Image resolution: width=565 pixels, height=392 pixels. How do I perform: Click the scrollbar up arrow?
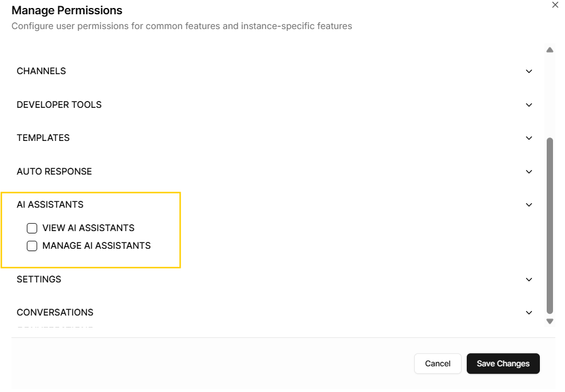550,50
